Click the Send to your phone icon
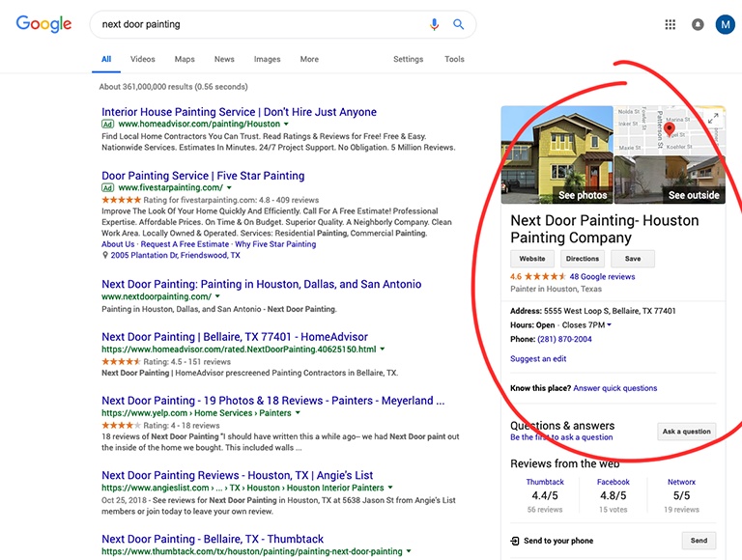Viewport: 742px width, 560px height. [515, 541]
